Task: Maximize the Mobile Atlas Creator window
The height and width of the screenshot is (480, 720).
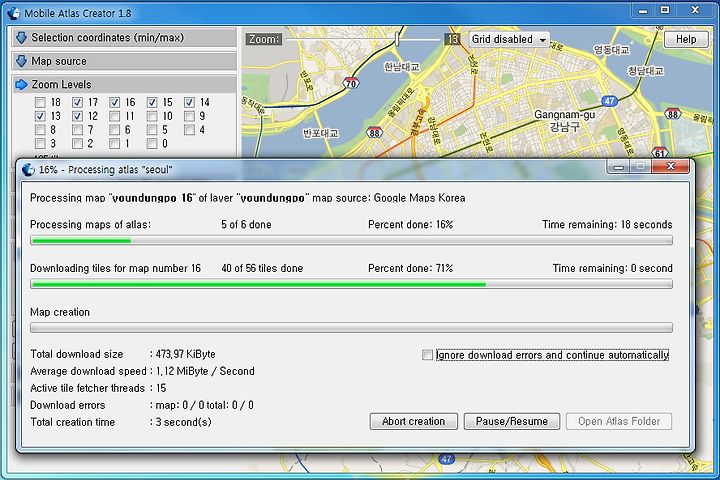Action: [x=664, y=10]
